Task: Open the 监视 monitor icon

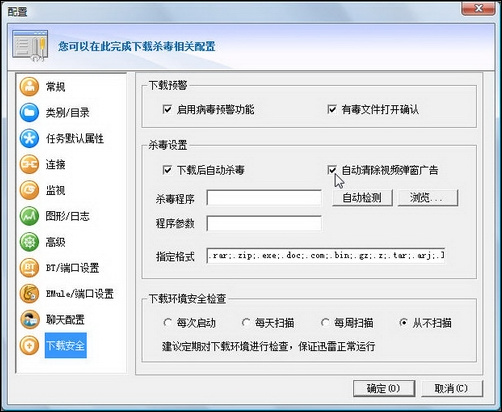Action: point(29,190)
